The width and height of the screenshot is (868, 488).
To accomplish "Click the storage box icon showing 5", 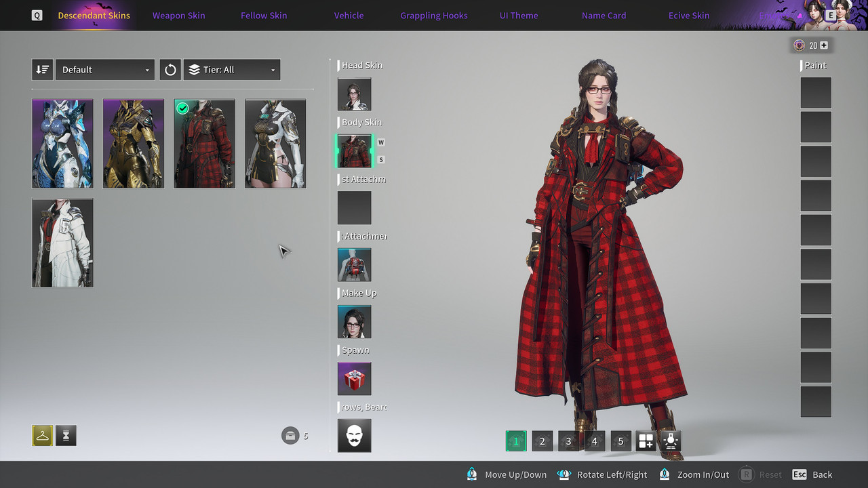I will pos(290,436).
